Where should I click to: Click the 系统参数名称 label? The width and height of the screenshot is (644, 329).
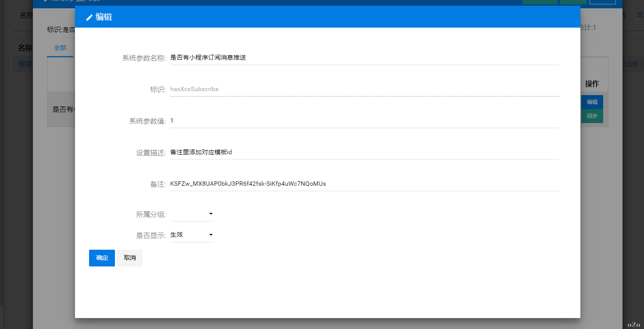click(144, 58)
